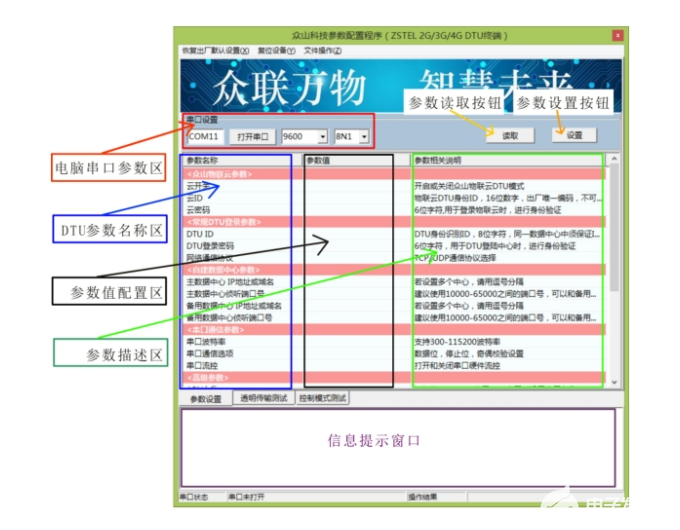Switch to the 参数设置 tab

tap(206, 399)
